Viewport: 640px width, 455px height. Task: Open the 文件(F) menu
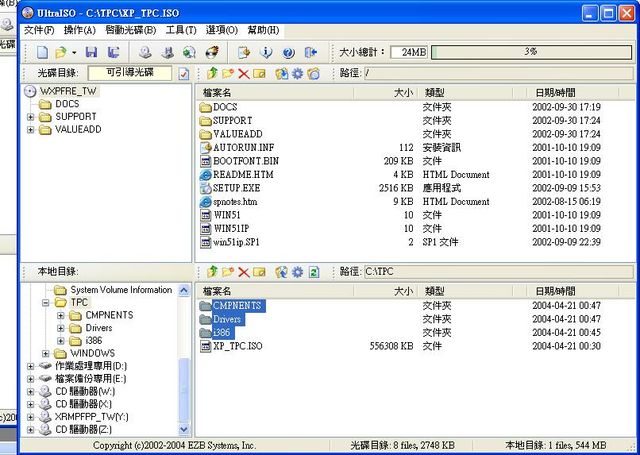point(39,30)
